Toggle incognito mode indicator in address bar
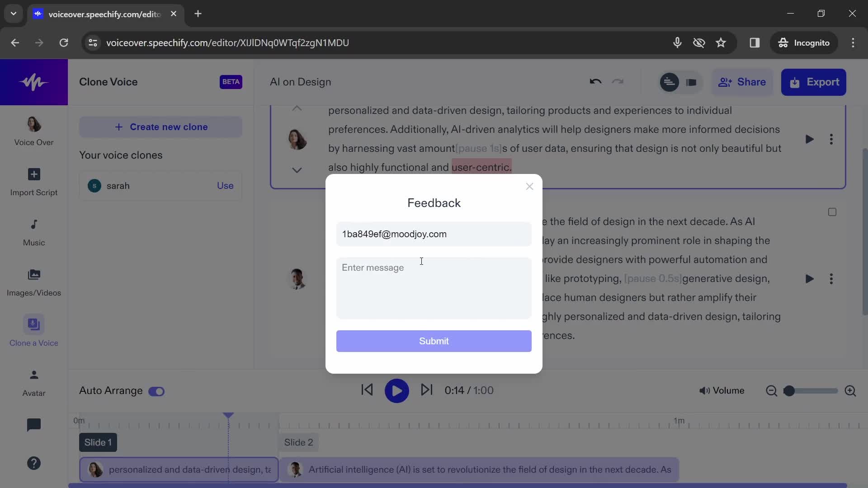Image resolution: width=868 pixels, height=488 pixels. [804, 42]
